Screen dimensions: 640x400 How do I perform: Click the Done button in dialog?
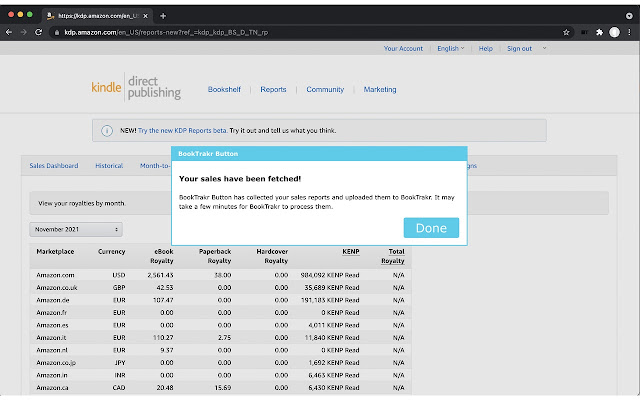pos(431,228)
